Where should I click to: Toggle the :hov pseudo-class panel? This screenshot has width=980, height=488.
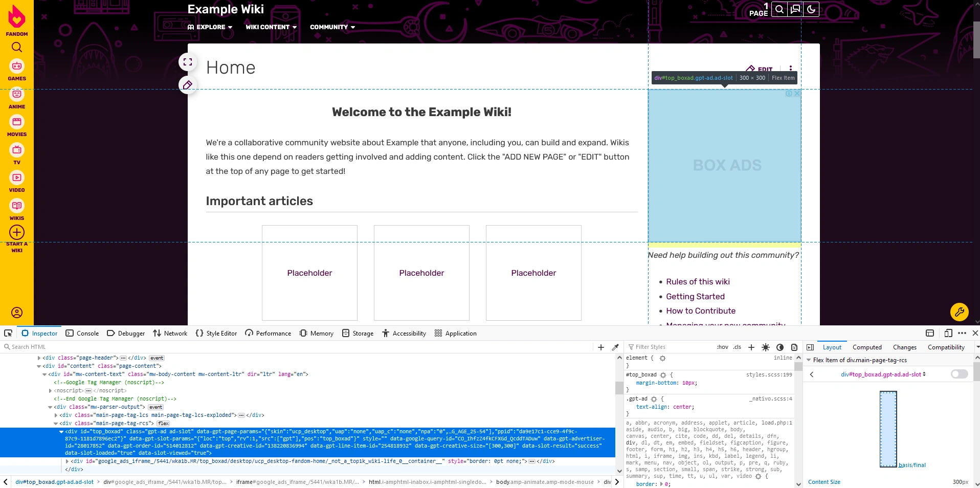(722, 347)
